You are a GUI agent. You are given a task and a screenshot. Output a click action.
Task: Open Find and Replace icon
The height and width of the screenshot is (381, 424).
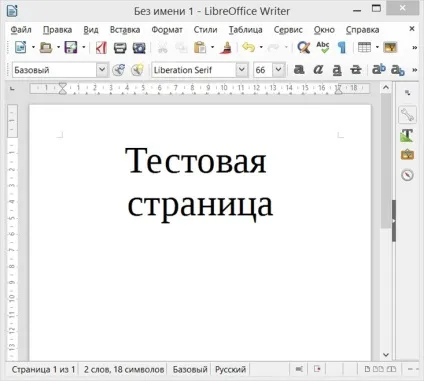pyautogui.click(x=304, y=47)
